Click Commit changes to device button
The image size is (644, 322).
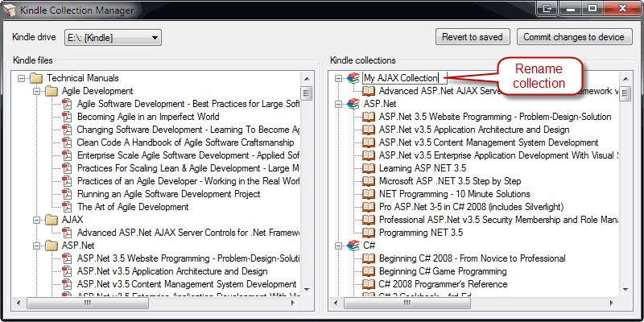(x=573, y=37)
